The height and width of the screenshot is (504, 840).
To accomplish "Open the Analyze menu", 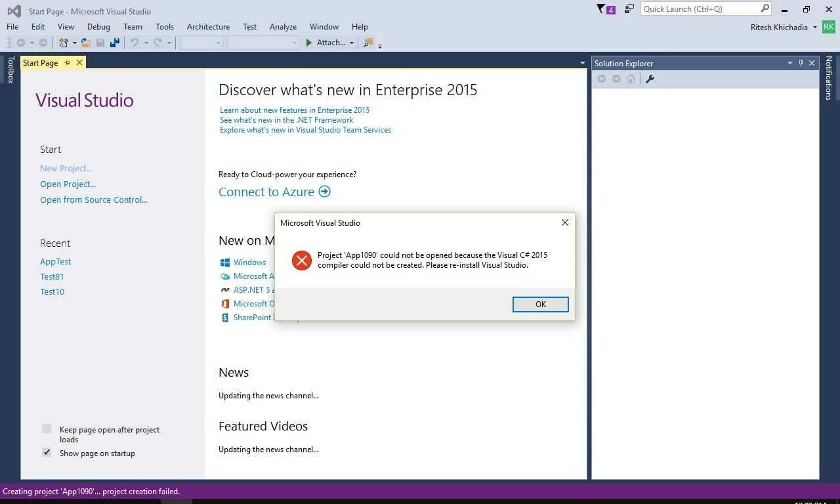I will (283, 27).
